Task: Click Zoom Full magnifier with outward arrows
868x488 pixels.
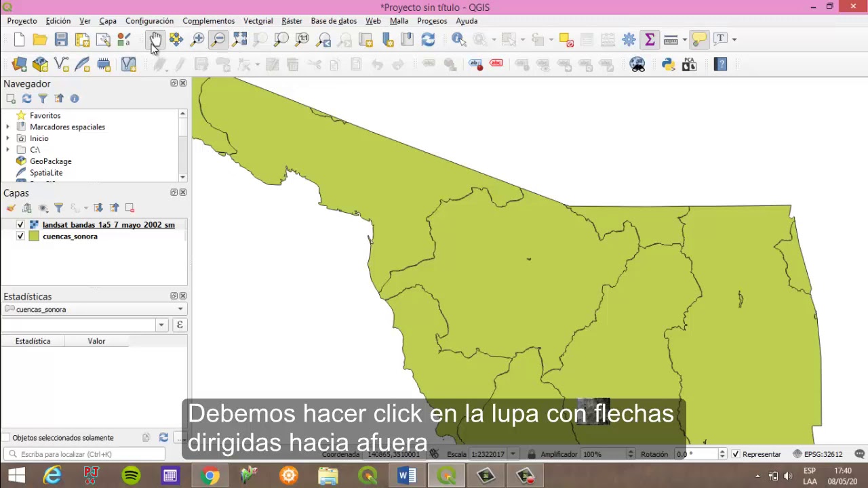Action: (x=239, y=39)
